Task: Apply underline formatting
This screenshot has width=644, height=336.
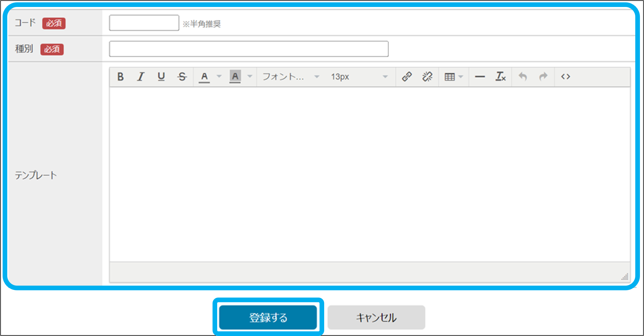Action: point(161,77)
